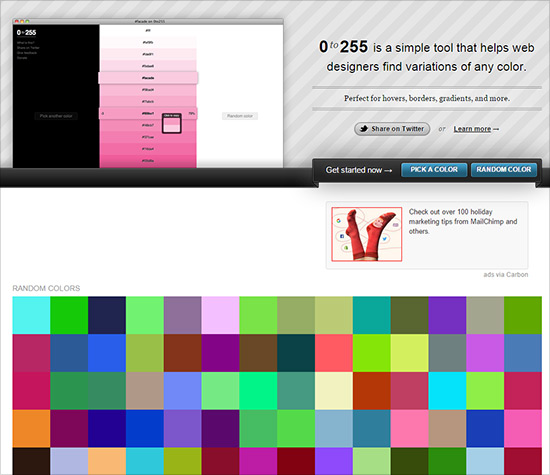Screen dimensions: 550x475
Task: Open the red socks MailChimp ad image
Action: point(367,234)
